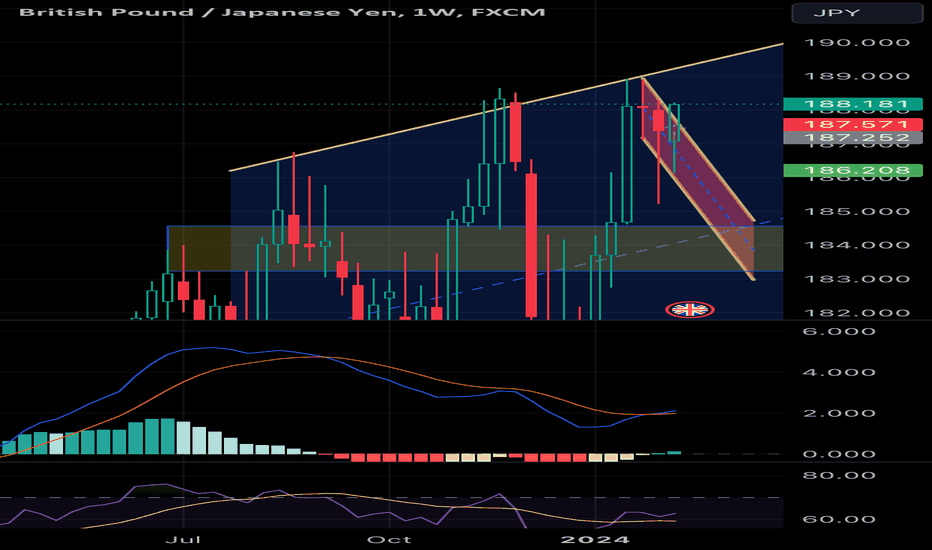Click the 6.000 MACD scale value

839,331
